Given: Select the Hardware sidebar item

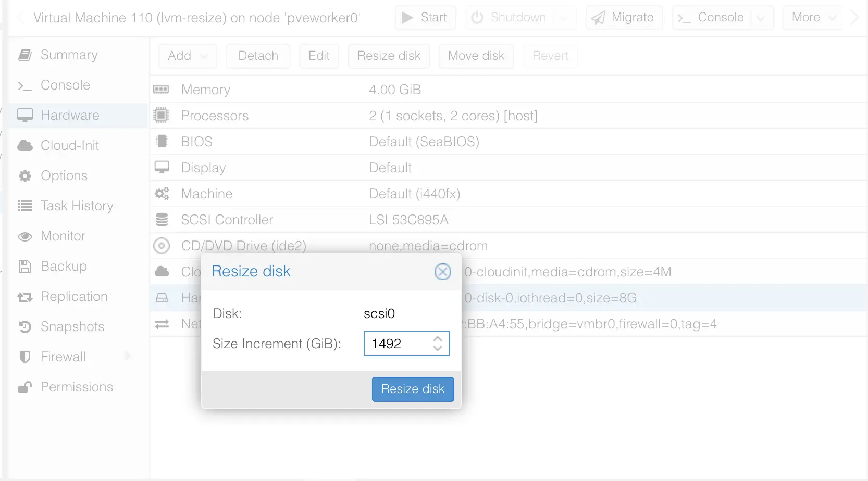Looking at the screenshot, I should click(78, 115).
